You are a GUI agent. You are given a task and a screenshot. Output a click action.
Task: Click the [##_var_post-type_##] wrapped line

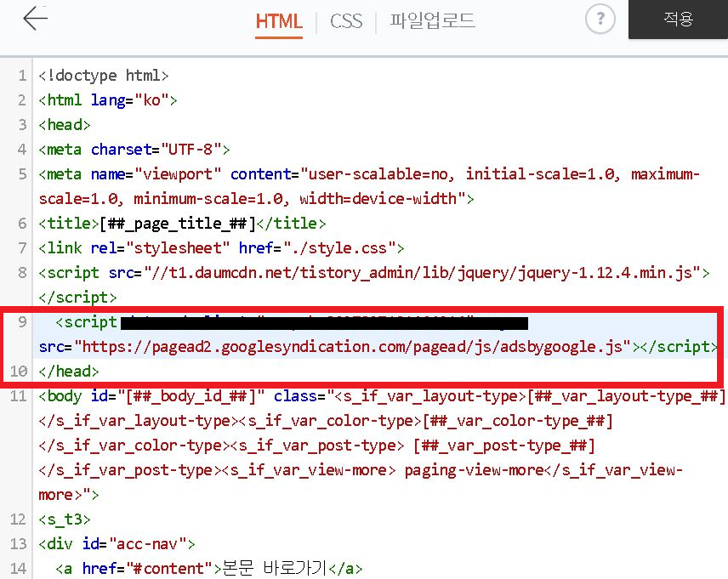tap(316, 446)
